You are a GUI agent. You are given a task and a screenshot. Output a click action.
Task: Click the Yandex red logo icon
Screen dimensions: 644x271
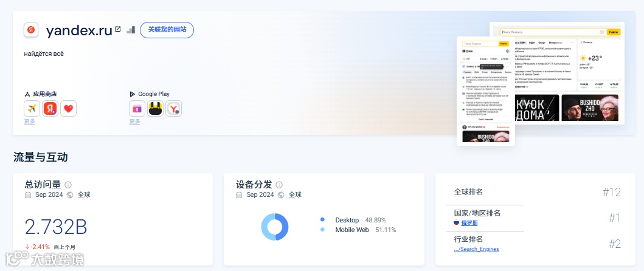pyautogui.click(x=31, y=30)
